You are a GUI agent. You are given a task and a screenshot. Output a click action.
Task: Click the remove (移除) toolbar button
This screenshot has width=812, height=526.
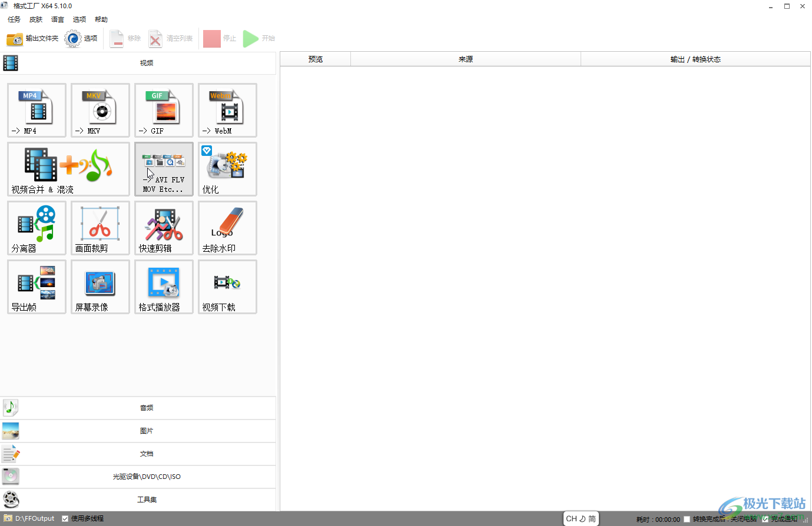click(125, 39)
